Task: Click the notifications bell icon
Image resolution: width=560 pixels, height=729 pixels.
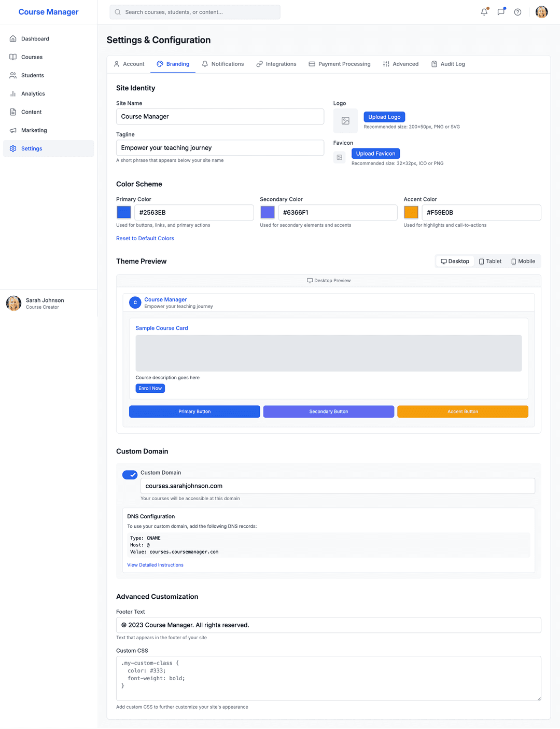Action: pyautogui.click(x=484, y=12)
